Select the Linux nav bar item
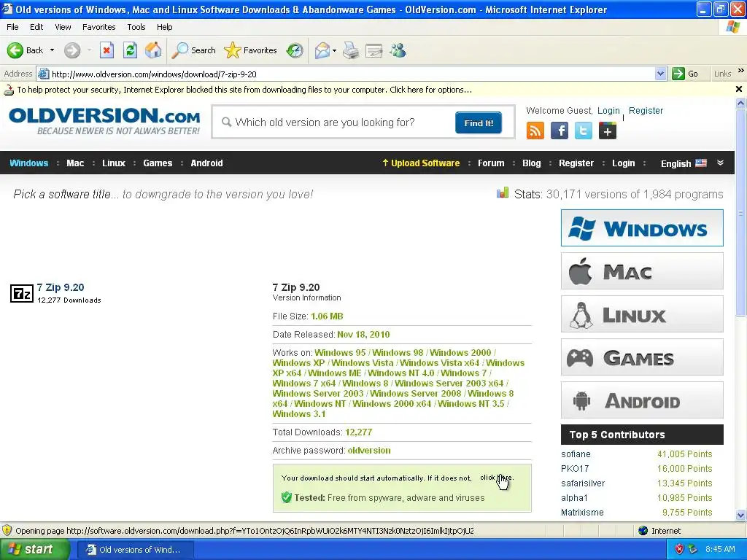 click(113, 163)
